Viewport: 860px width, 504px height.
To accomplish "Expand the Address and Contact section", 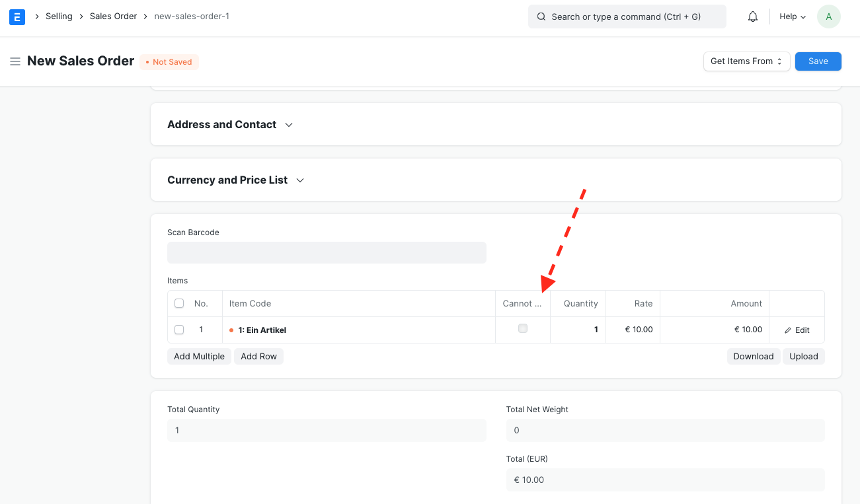I will point(230,124).
